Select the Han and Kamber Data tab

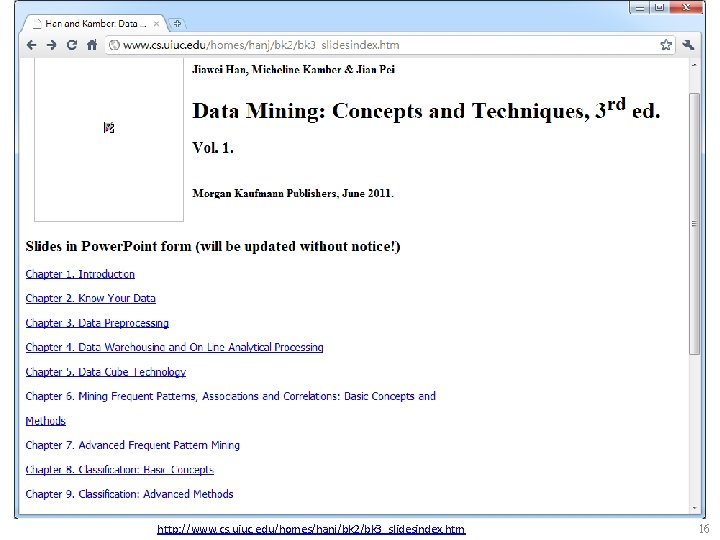[94, 23]
